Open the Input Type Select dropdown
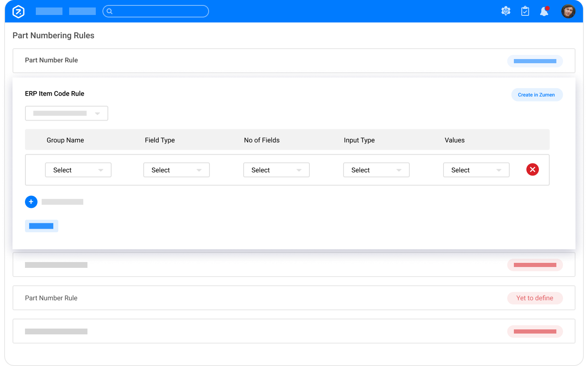Image resolution: width=588 pixels, height=366 pixels. click(376, 170)
